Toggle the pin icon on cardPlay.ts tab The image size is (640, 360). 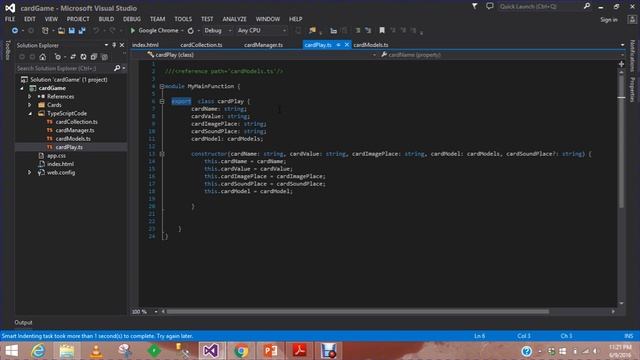tap(338, 44)
